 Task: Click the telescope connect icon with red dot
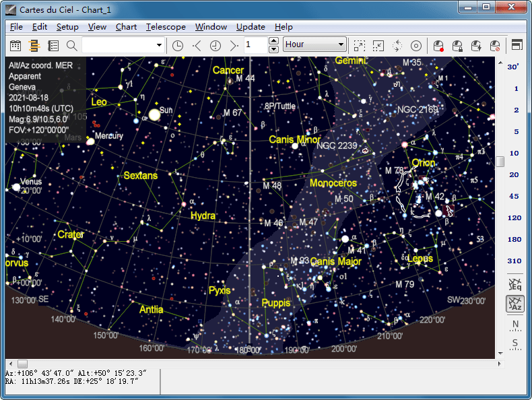tap(438, 46)
